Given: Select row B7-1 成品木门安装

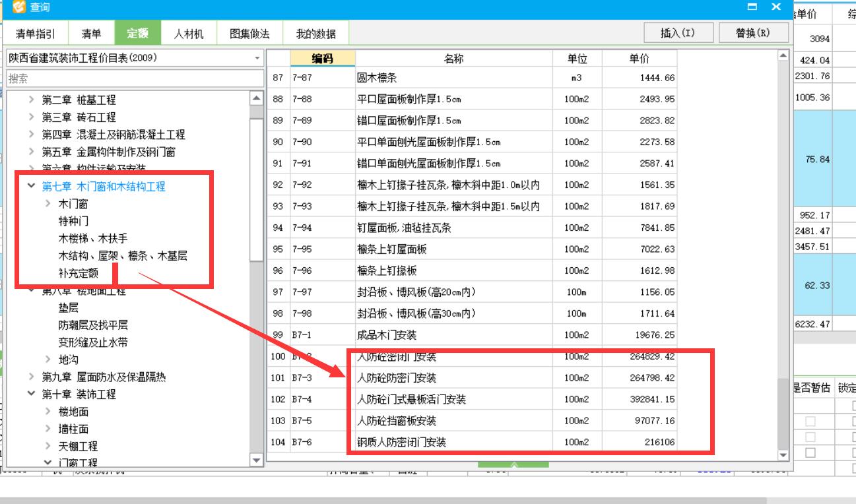Looking at the screenshot, I should 473,335.
